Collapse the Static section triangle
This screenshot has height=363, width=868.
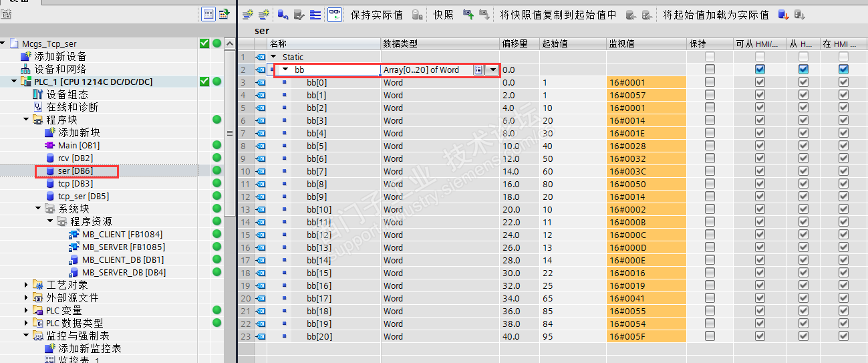tap(273, 57)
